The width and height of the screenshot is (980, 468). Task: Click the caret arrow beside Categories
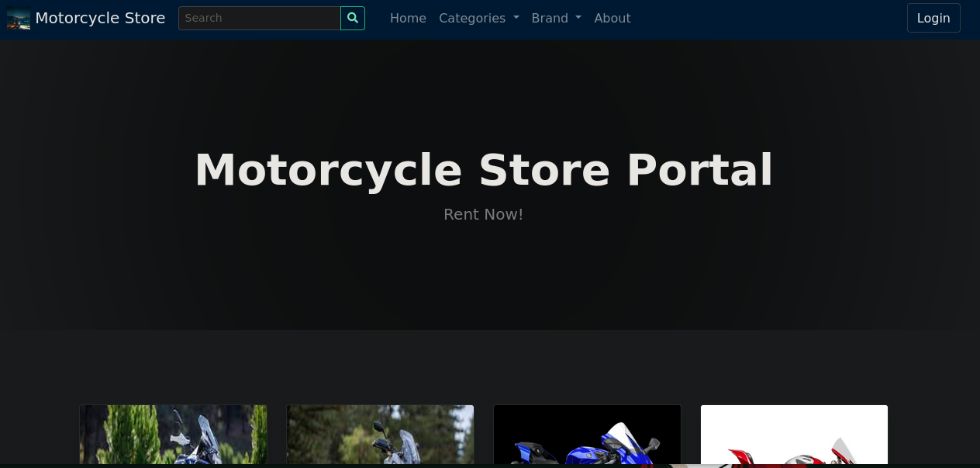(x=516, y=19)
